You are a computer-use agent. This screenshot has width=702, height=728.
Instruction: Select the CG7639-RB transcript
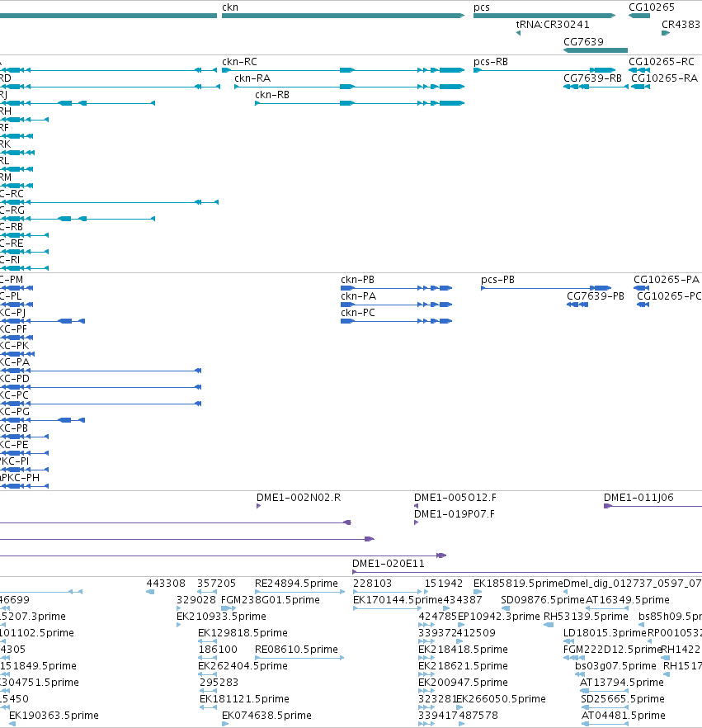pyautogui.click(x=596, y=87)
